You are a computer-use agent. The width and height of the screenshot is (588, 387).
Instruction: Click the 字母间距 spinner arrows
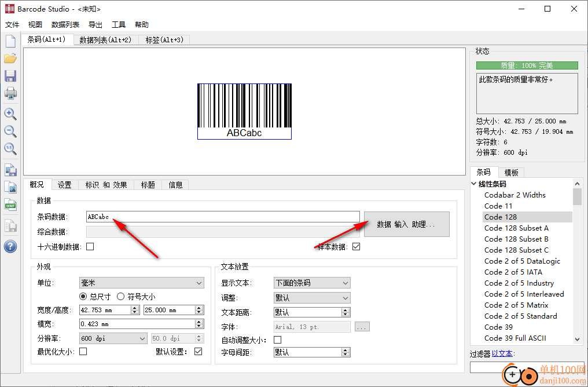tap(346, 352)
